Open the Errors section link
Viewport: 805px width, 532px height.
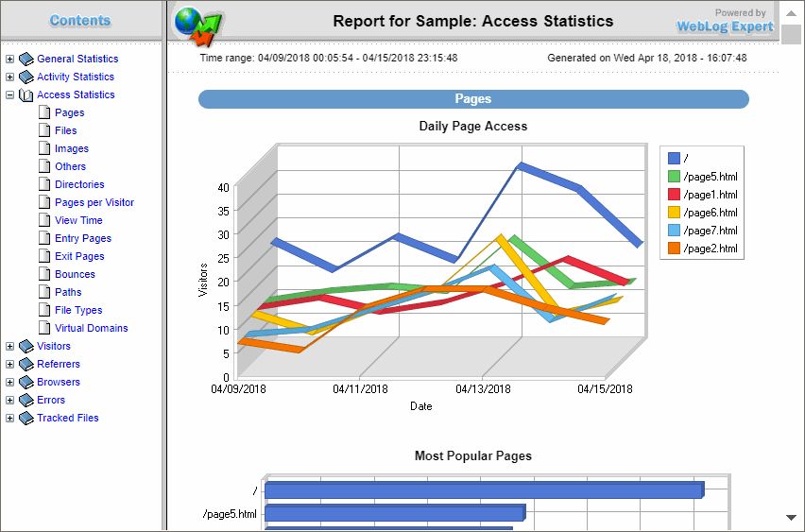(51, 401)
